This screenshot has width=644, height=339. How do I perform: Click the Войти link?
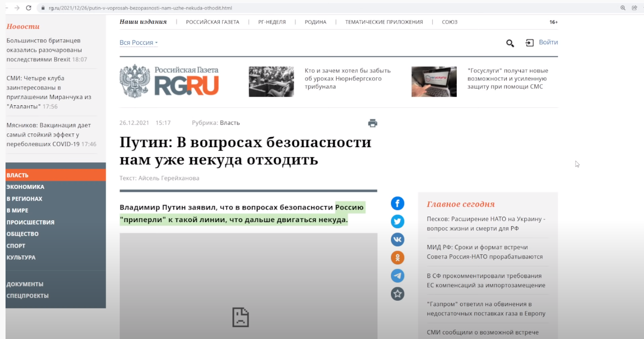pos(548,42)
